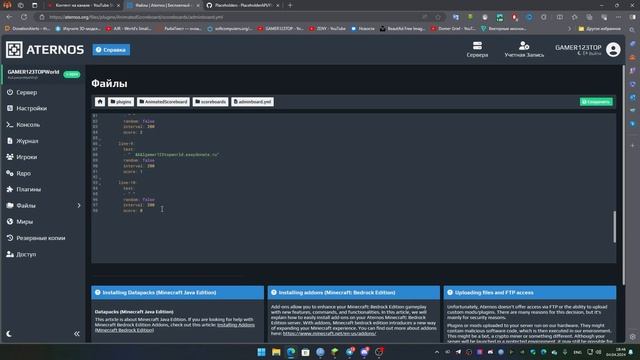Click the home icon in the file breadcrumb

point(100,102)
